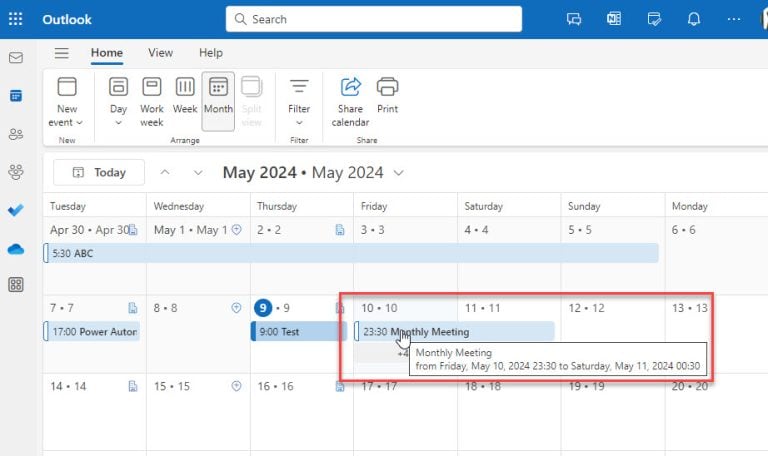Viewport: 768px width, 456px height.
Task: Open the To Do checkmark app
Action: (16, 210)
